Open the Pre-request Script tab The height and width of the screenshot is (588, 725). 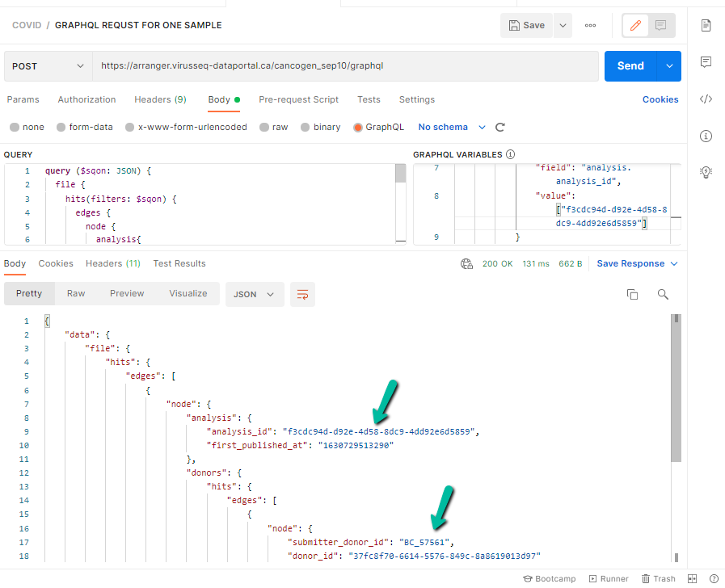(x=298, y=99)
